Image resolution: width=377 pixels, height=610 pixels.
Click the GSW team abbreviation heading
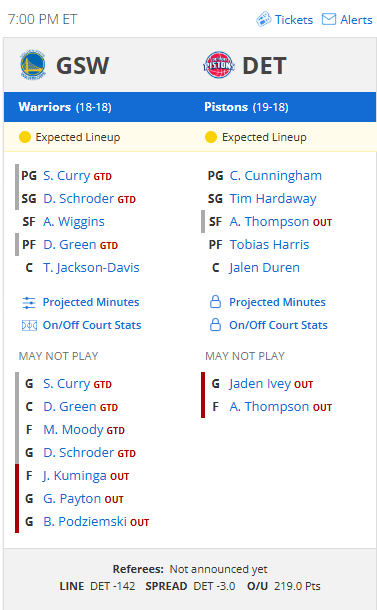point(82,65)
